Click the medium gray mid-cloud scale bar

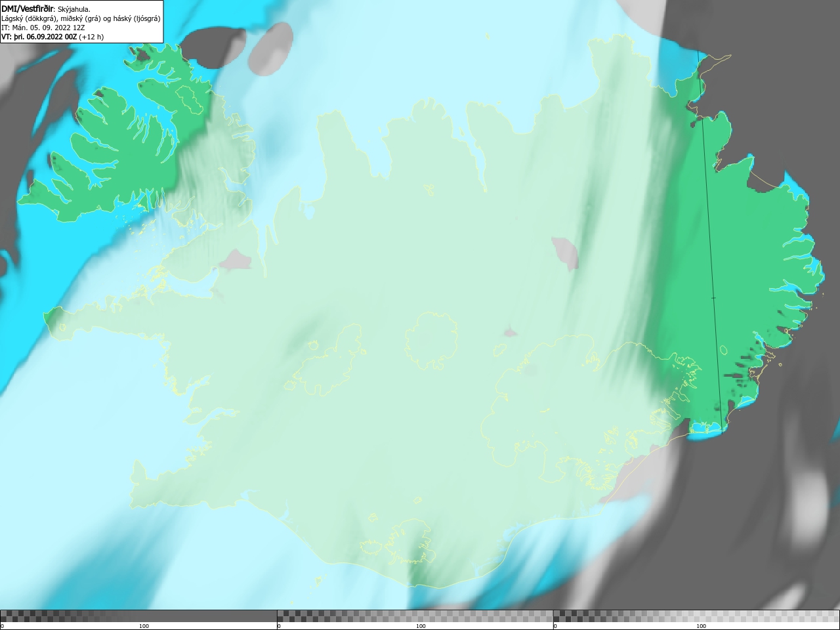coord(415,616)
